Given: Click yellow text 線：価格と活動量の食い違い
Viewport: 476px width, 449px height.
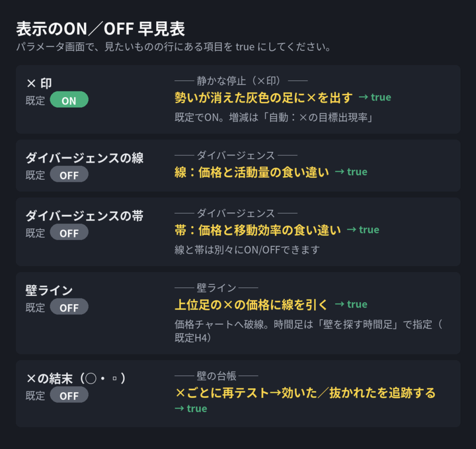Looking at the screenshot, I should point(252,172).
